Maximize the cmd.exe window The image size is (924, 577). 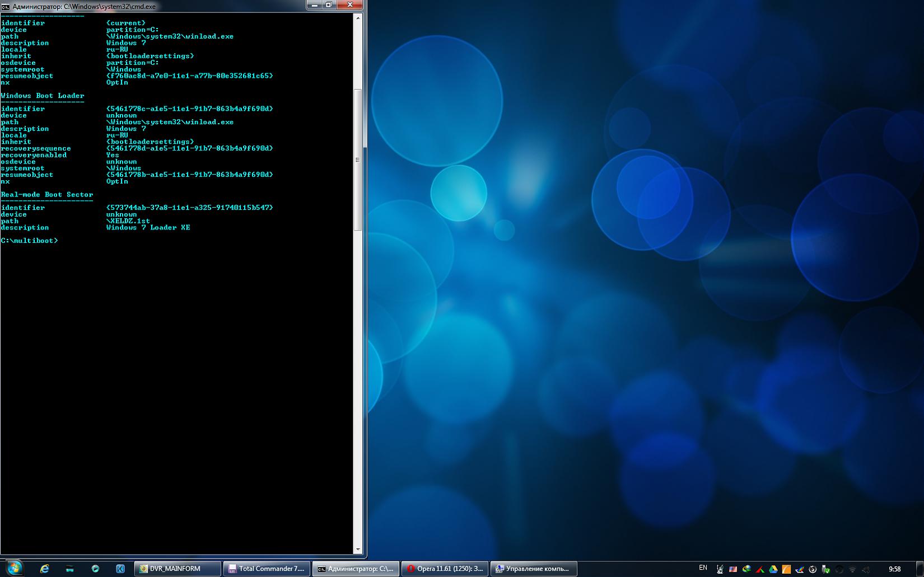(329, 5)
